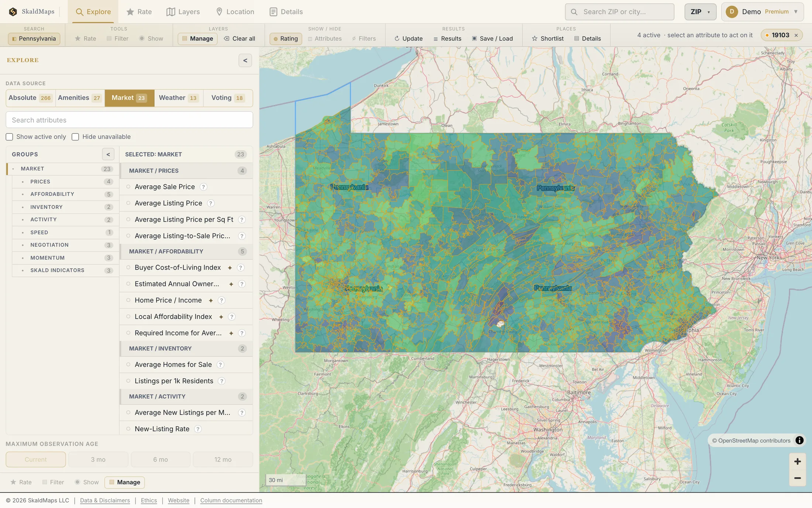Select the Average Homes for Sale attribute
Image resolution: width=812 pixels, height=508 pixels.
(186, 365)
